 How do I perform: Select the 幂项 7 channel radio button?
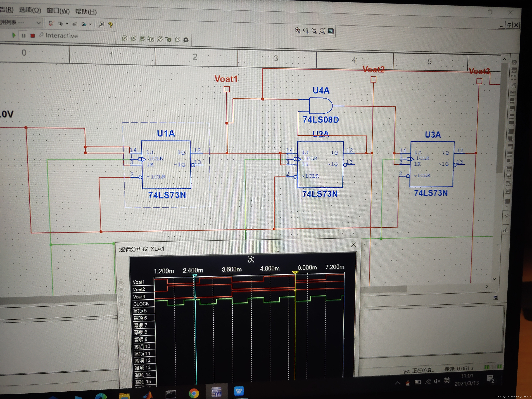tap(122, 326)
